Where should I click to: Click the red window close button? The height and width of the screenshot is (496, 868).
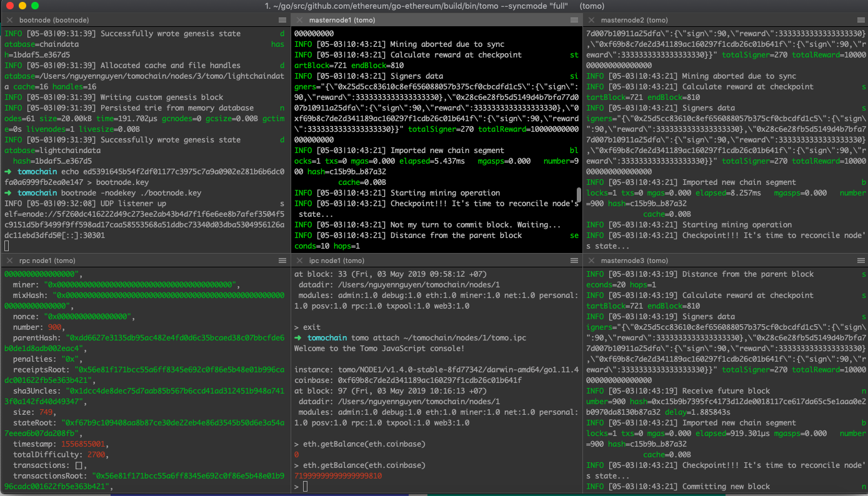[10, 6]
